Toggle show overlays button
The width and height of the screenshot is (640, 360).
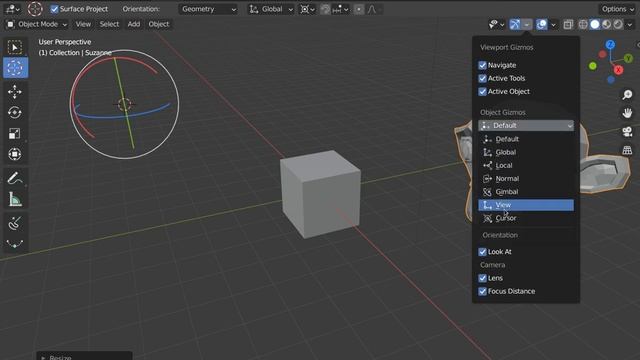(542, 24)
